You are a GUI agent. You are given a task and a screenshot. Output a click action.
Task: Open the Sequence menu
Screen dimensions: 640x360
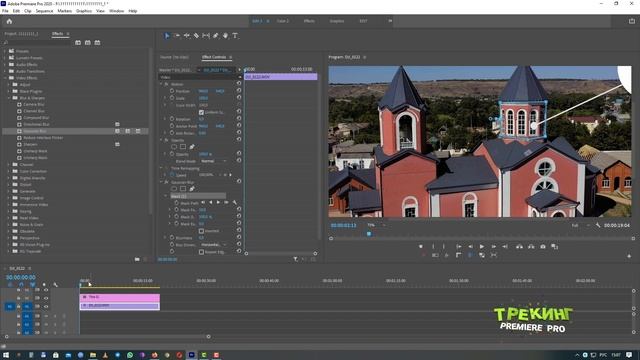coord(44,11)
